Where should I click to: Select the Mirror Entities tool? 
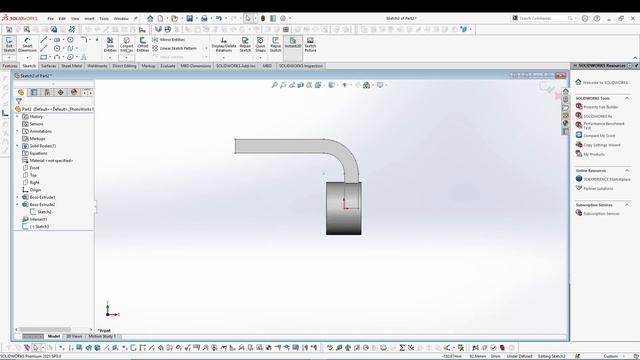tap(169, 40)
